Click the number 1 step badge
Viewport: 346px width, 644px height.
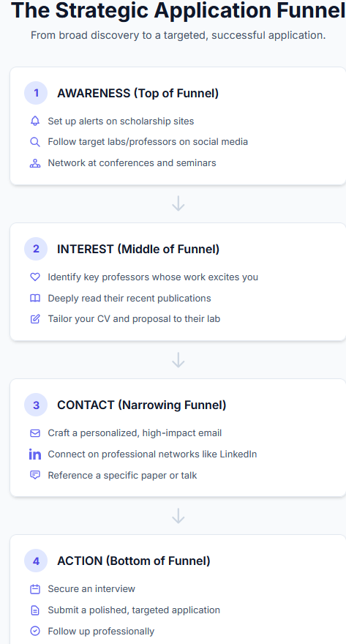coord(36,93)
